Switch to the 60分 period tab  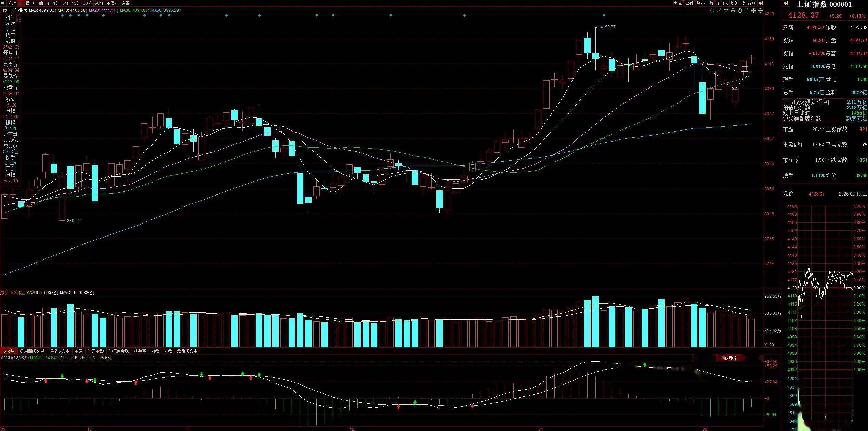99,3
